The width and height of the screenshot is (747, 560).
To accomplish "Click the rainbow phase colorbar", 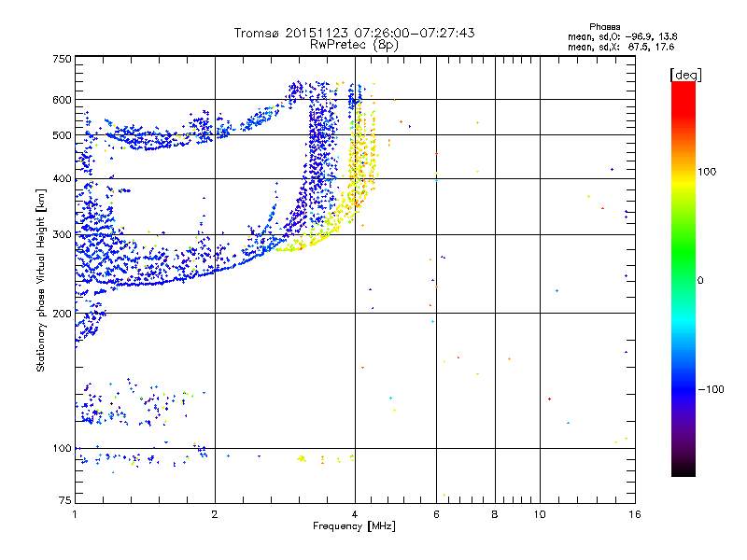I will (x=684, y=279).
